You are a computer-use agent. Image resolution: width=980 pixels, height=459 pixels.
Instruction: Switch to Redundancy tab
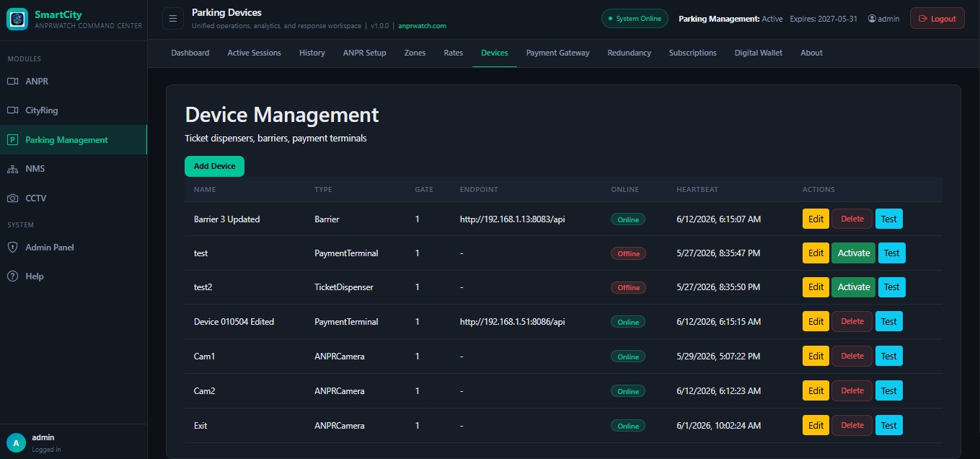point(630,53)
